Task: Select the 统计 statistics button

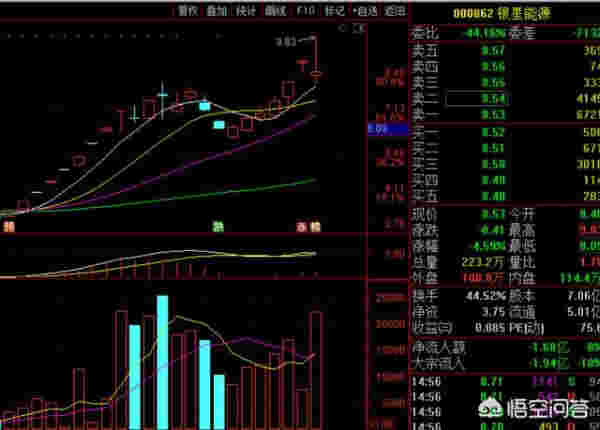Action: [x=246, y=11]
